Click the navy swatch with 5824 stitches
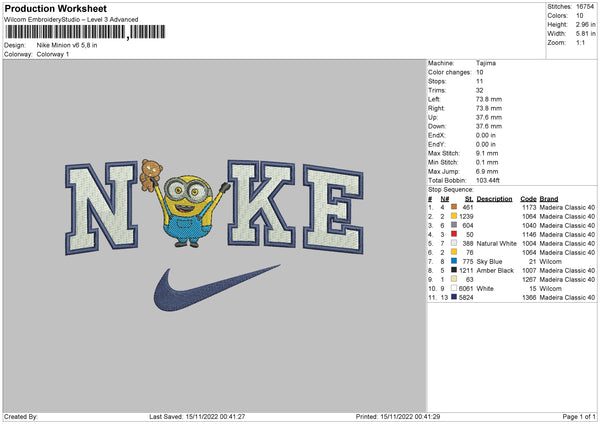 [x=454, y=297]
